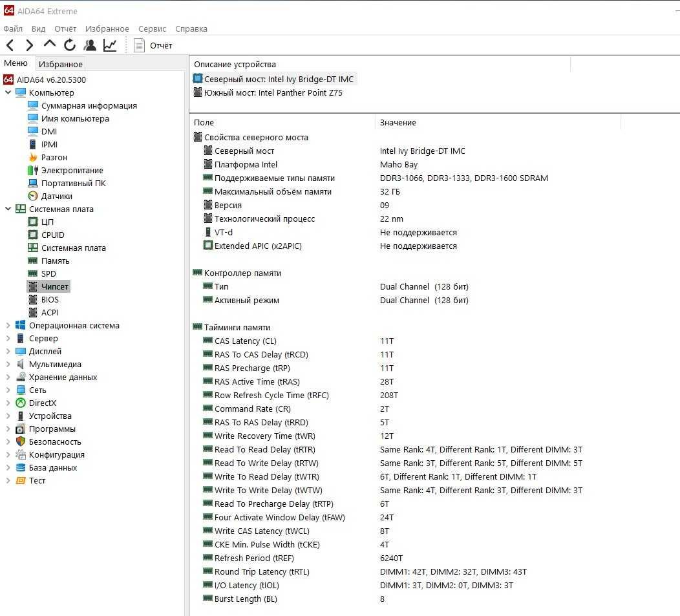Click the Датчики gauge icon
This screenshot has width=680, height=616.
[33, 196]
